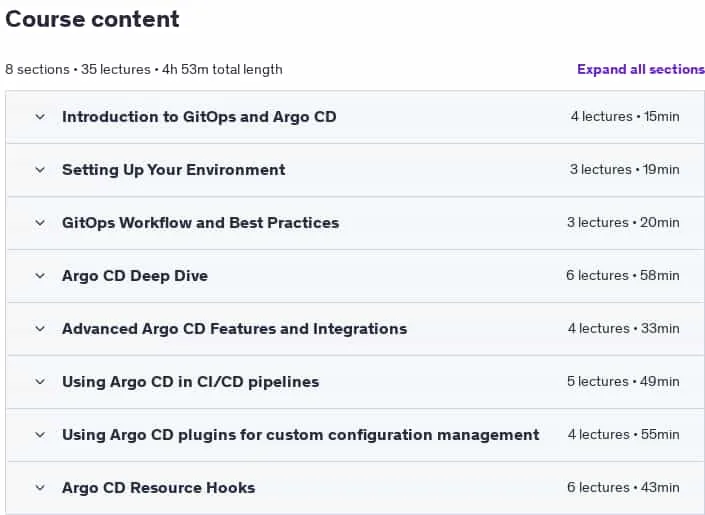Select Using Argo CD plugins for custom configuration title

[x=301, y=435]
